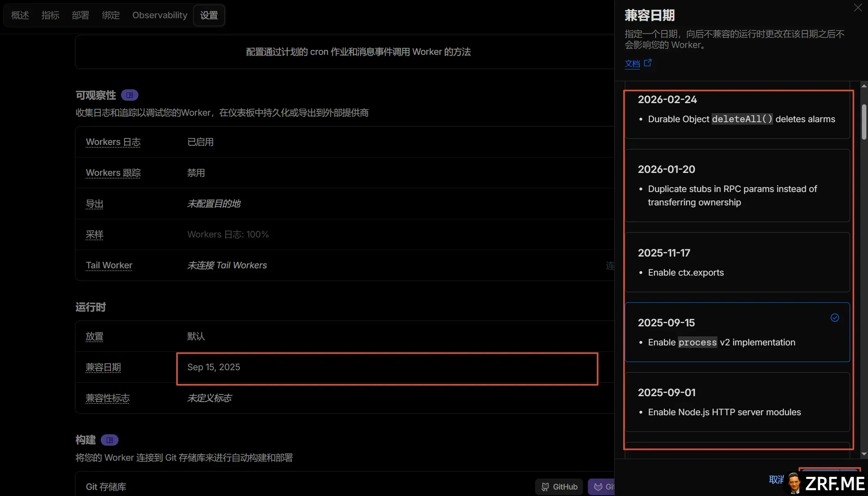The width and height of the screenshot is (868, 496).
Task: Choose the 2025-11-17 Enable ctx.exports card
Action: tap(737, 262)
